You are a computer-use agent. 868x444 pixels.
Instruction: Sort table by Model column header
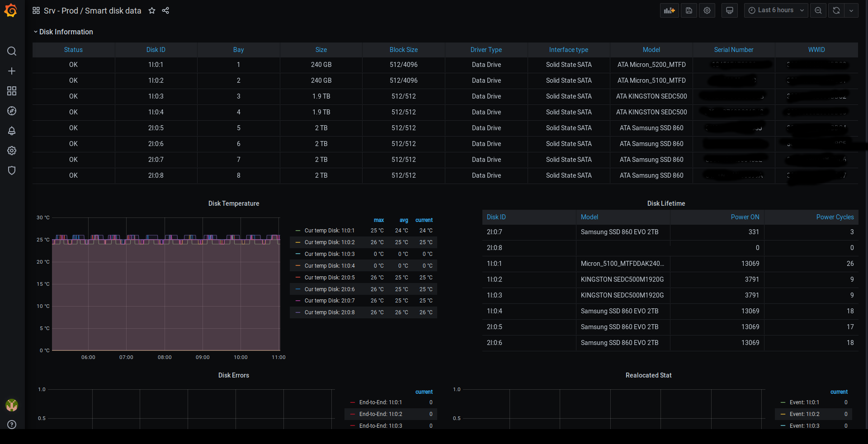click(x=651, y=50)
